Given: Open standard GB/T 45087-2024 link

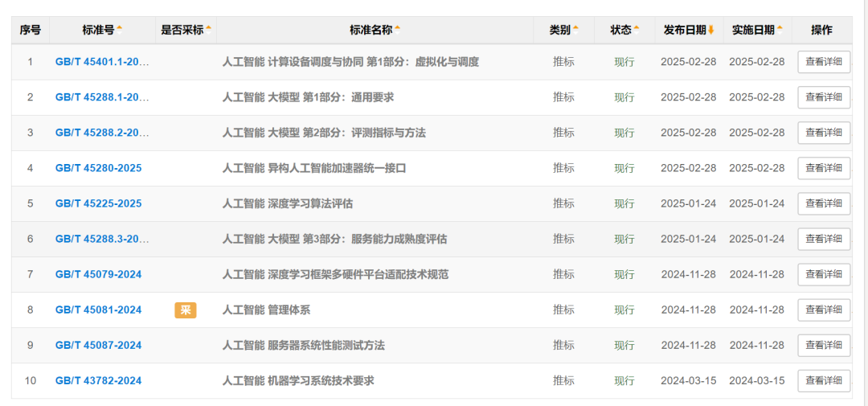Looking at the screenshot, I should coord(99,346).
